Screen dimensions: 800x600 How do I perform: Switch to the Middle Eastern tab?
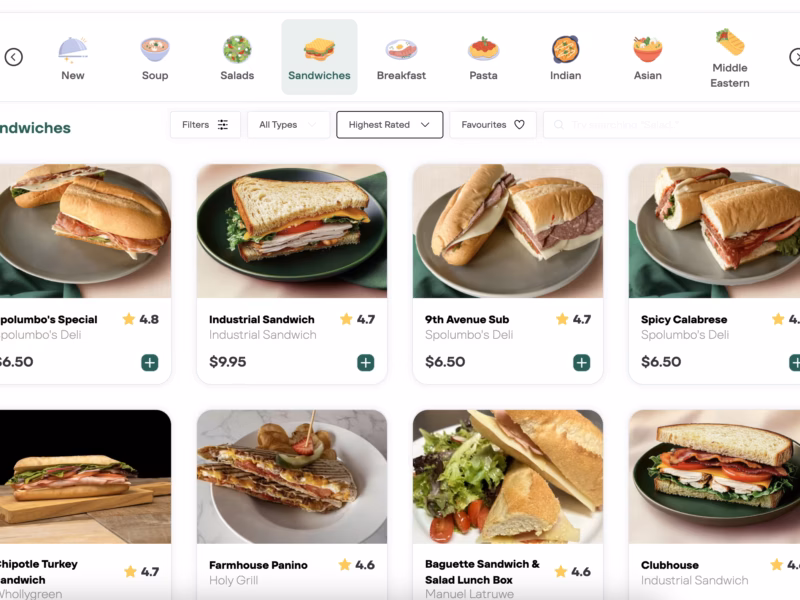coord(730,57)
